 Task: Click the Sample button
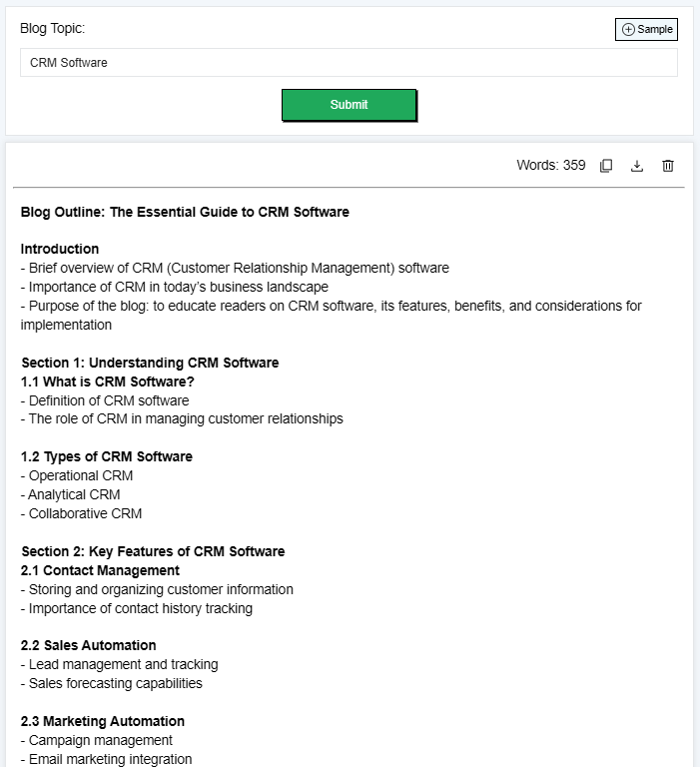coord(646,30)
